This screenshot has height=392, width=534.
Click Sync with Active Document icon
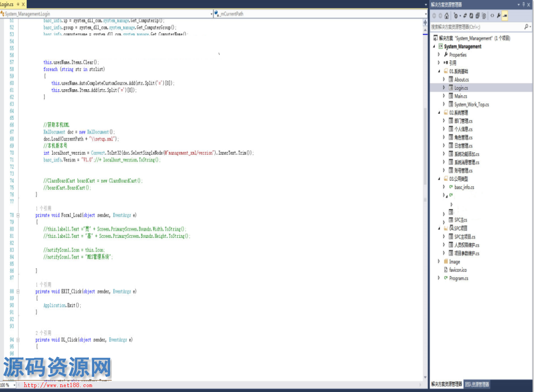(x=465, y=16)
